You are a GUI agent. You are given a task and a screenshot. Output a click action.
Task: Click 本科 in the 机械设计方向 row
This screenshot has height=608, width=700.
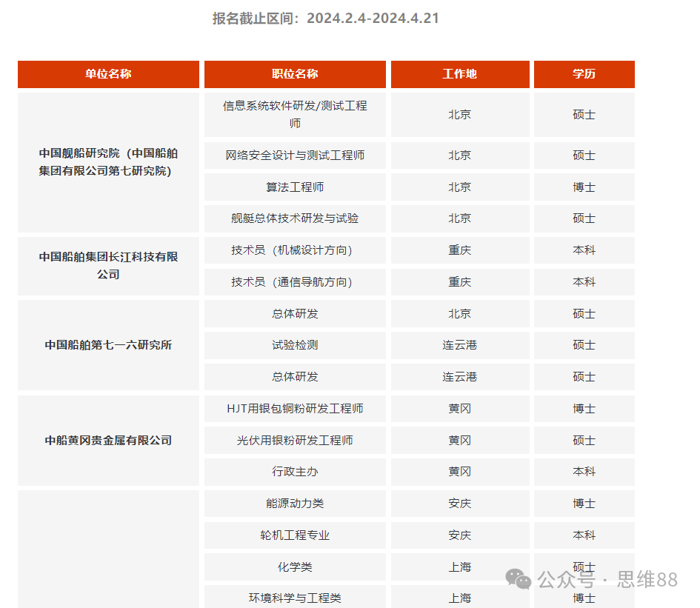pos(584,250)
